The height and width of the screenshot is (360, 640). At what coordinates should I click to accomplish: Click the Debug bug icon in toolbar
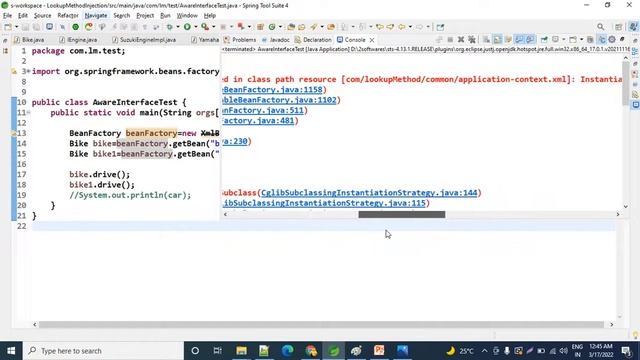pos(169,27)
